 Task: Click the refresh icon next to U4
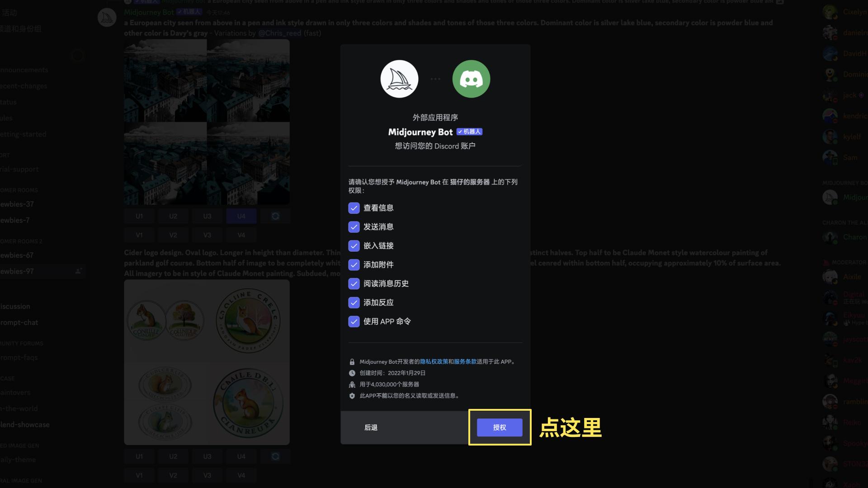[x=275, y=216]
